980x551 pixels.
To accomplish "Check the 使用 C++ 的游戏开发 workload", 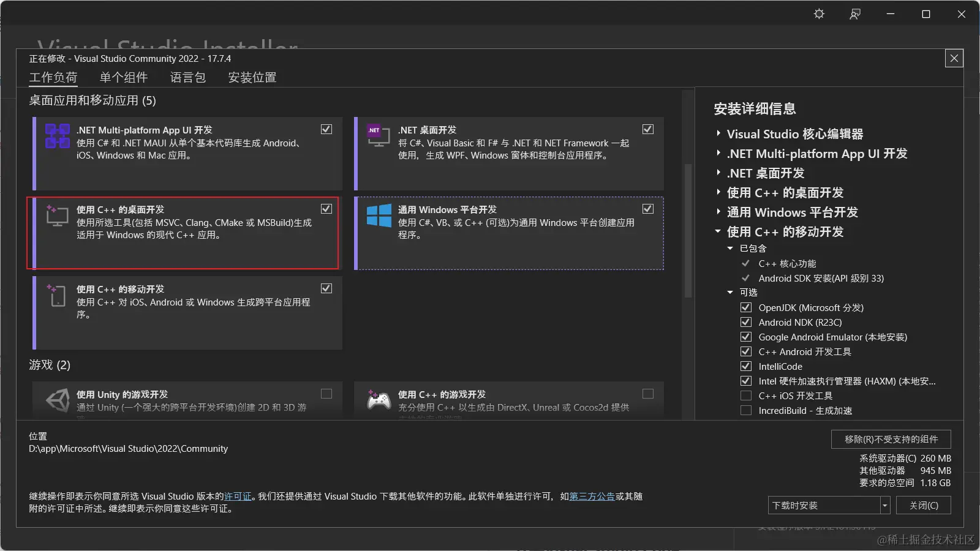I will 648,394.
